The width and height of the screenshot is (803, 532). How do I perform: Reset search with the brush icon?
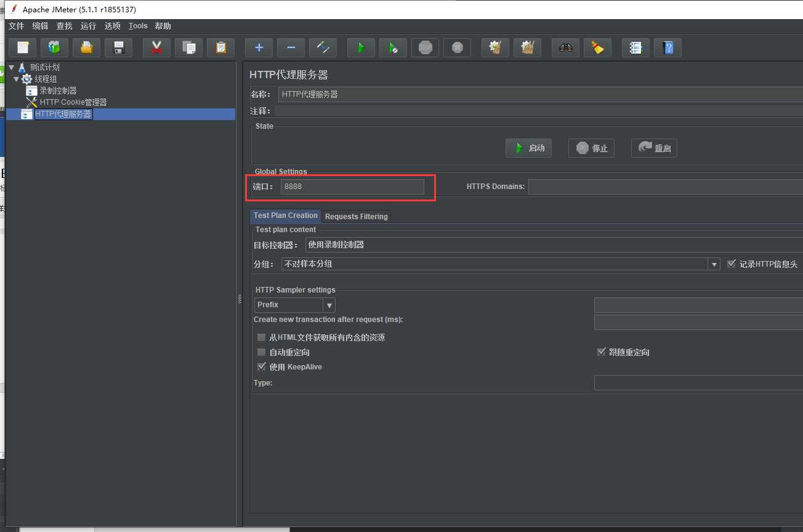click(x=598, y=47)
